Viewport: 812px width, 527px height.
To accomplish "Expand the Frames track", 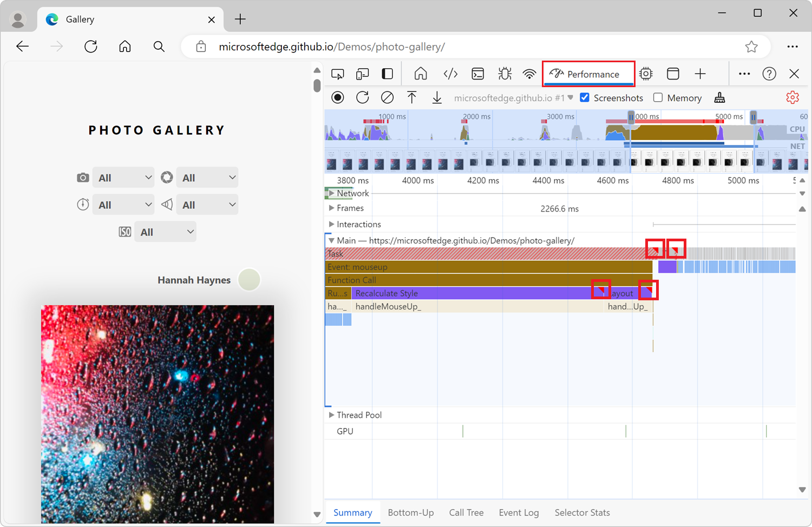I will tap(331, 208).
